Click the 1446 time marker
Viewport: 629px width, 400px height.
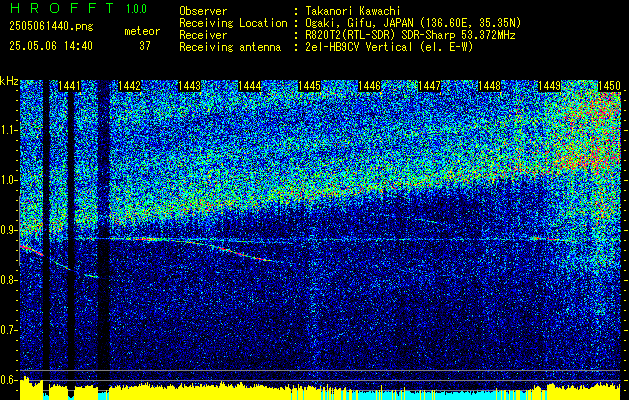coord(369,85)
